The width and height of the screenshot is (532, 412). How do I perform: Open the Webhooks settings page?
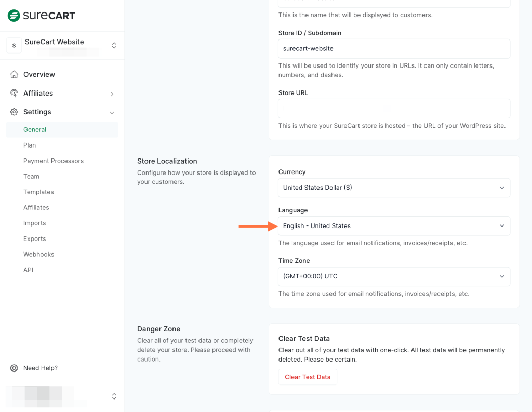click(x=38, y=255)
